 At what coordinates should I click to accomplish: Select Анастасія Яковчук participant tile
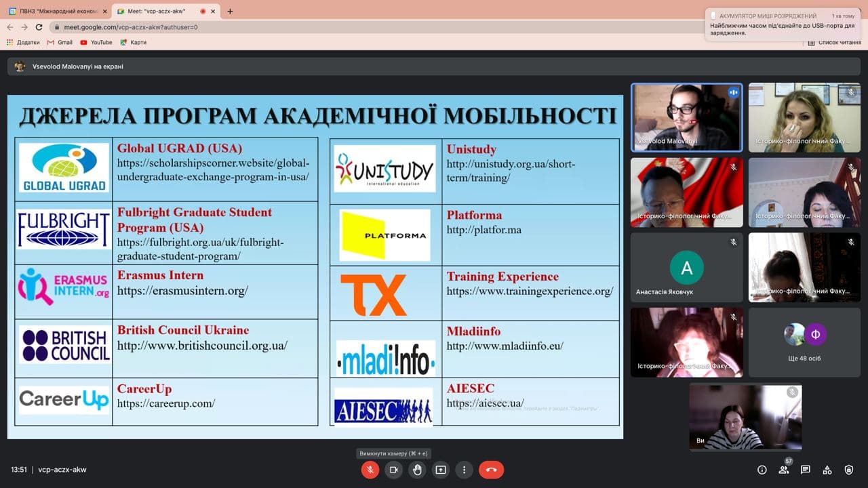[x=687, y=268]
